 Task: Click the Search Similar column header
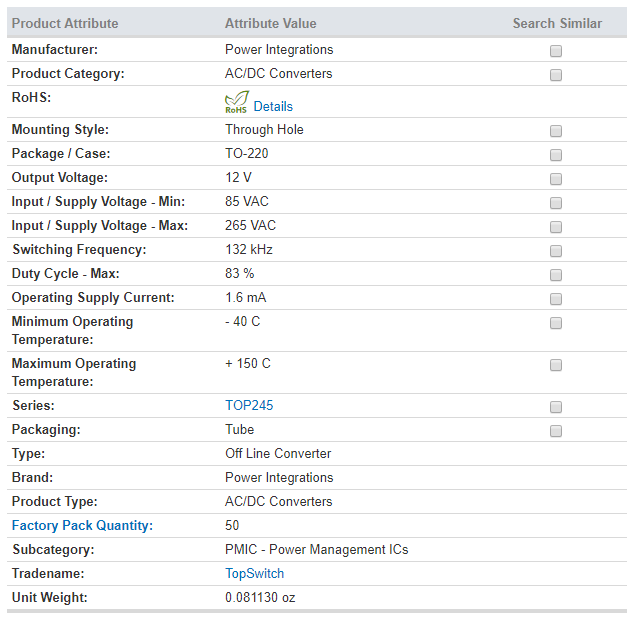pos(557,23)
